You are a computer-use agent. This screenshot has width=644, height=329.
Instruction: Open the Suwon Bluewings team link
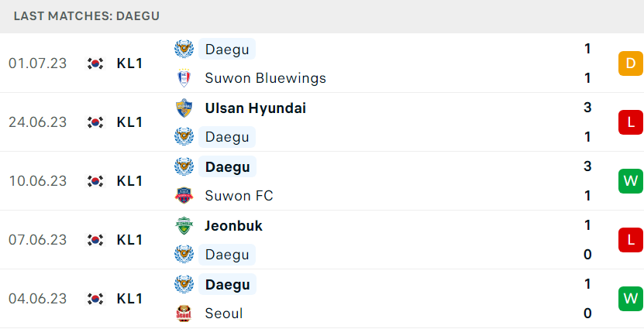point(265,78)
